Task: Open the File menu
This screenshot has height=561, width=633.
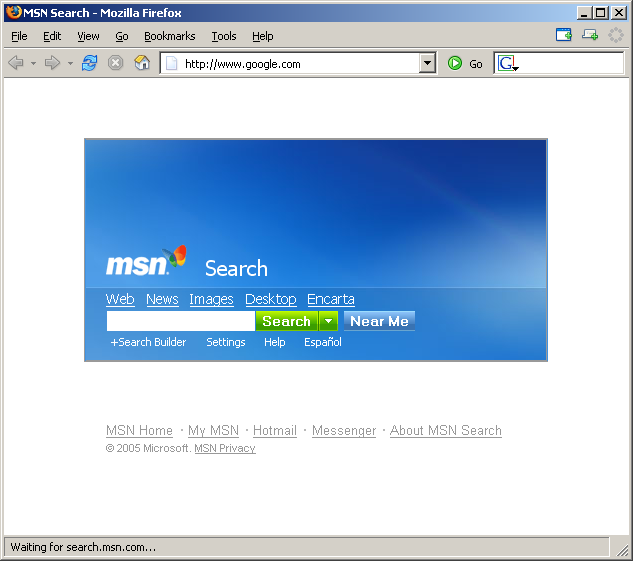Action: coord(19,36)
